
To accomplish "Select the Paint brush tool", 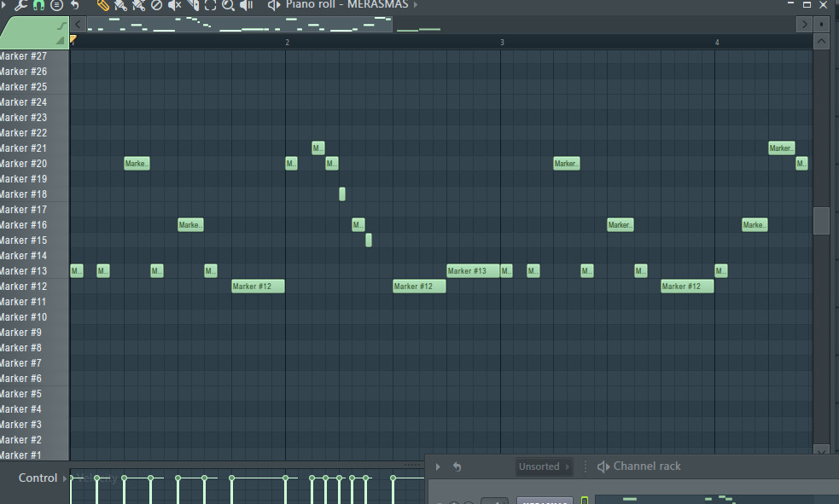I will click(x=120, y=5).
